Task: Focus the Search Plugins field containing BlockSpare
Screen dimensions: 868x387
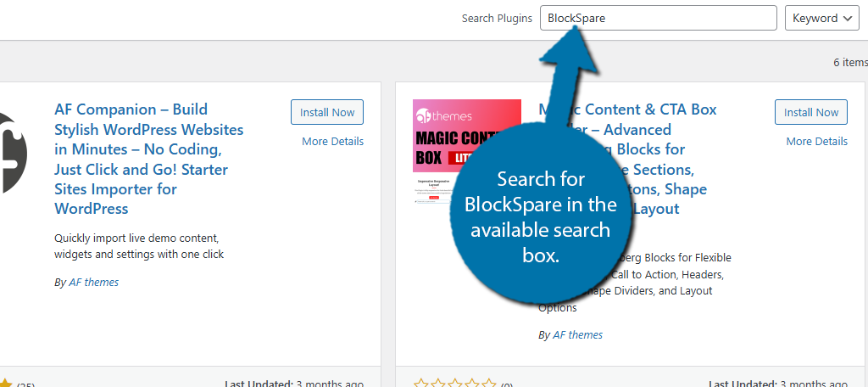Action: click(x=657, y=18)
